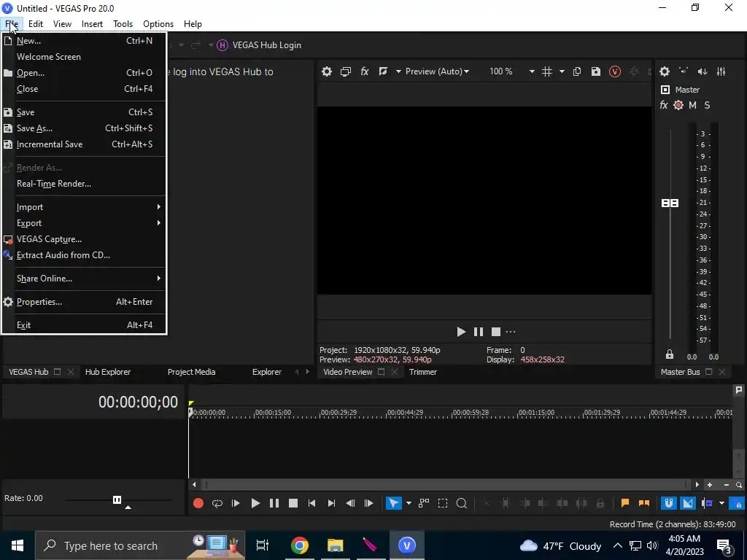The image size is (747, 560).
Task: Go to start of project
Action: 311,503
